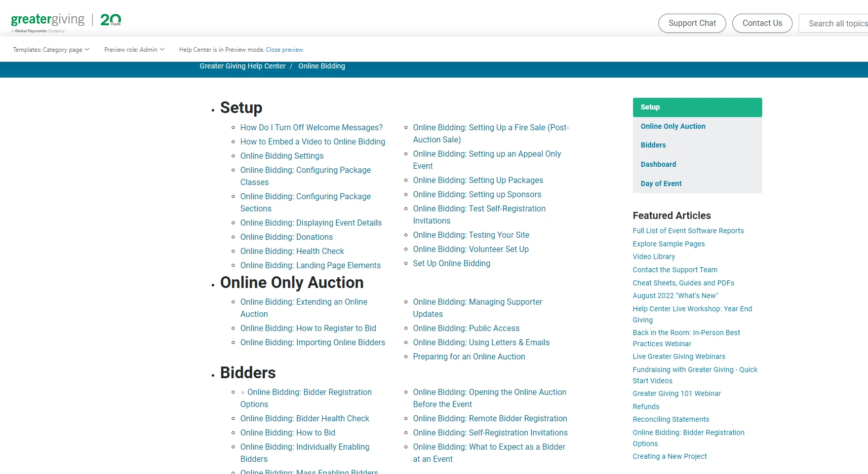Screen dimensions: 868x474
Task: Open the Templates: Category page dropdown
Action: pos(51,50)
